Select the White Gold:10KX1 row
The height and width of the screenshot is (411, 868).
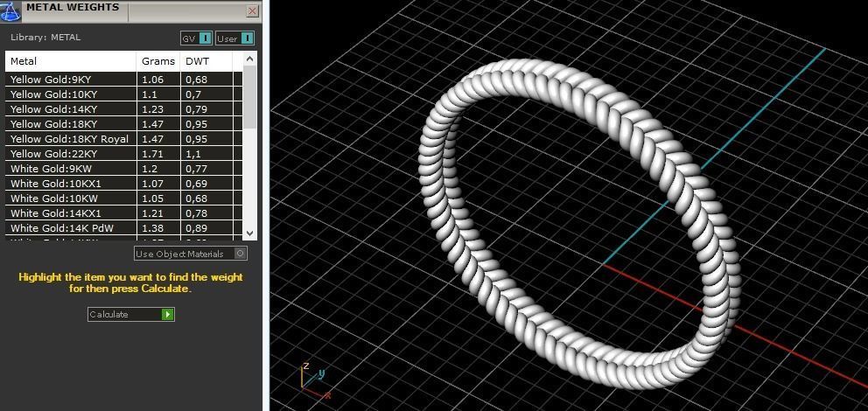point(124,184)
